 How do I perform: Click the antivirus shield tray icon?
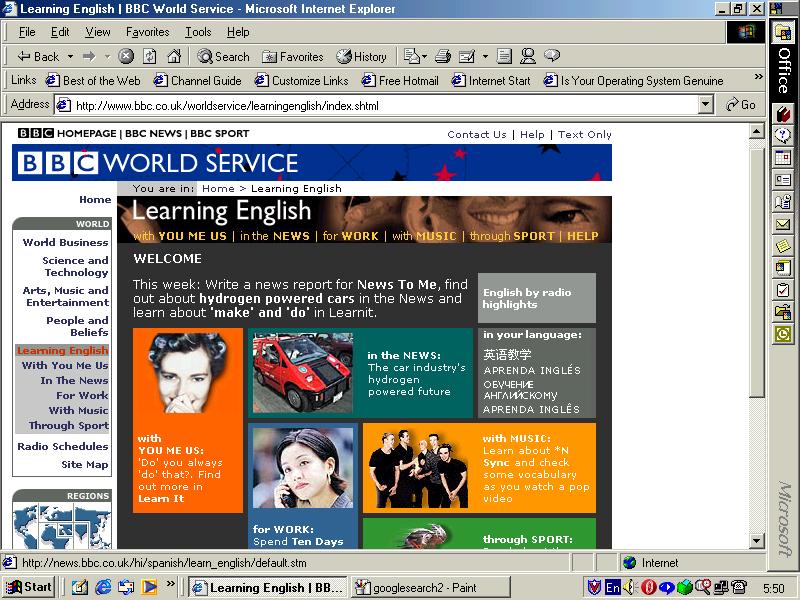pyautogui.click(x=594, y=587)
